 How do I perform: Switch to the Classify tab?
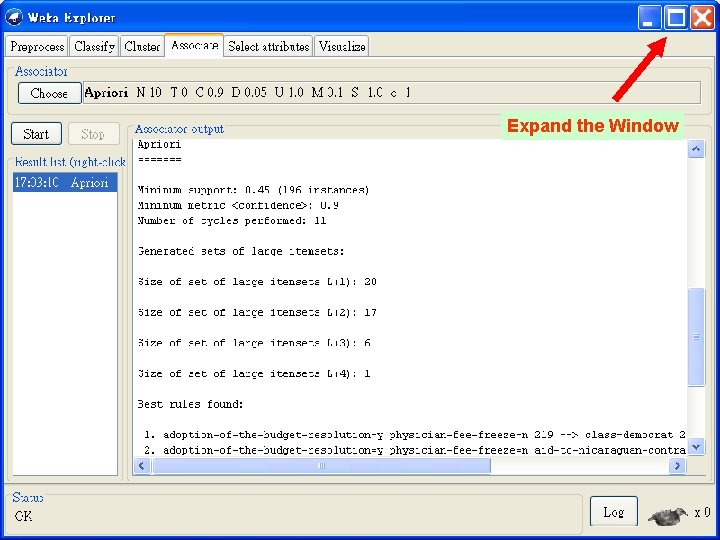point(94,46)
